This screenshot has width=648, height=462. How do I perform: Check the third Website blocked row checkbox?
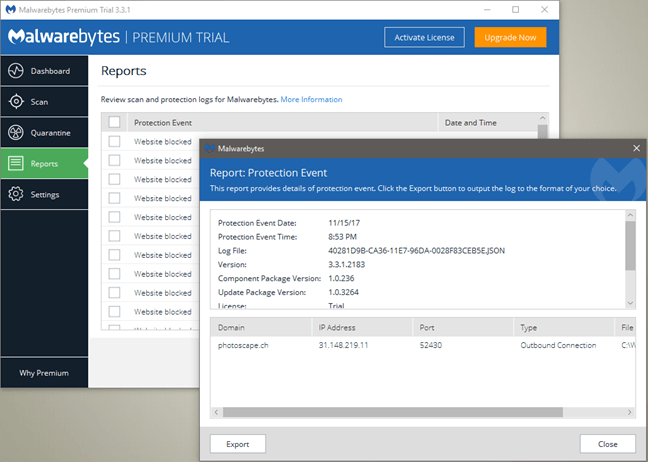[x=114, y=179]
